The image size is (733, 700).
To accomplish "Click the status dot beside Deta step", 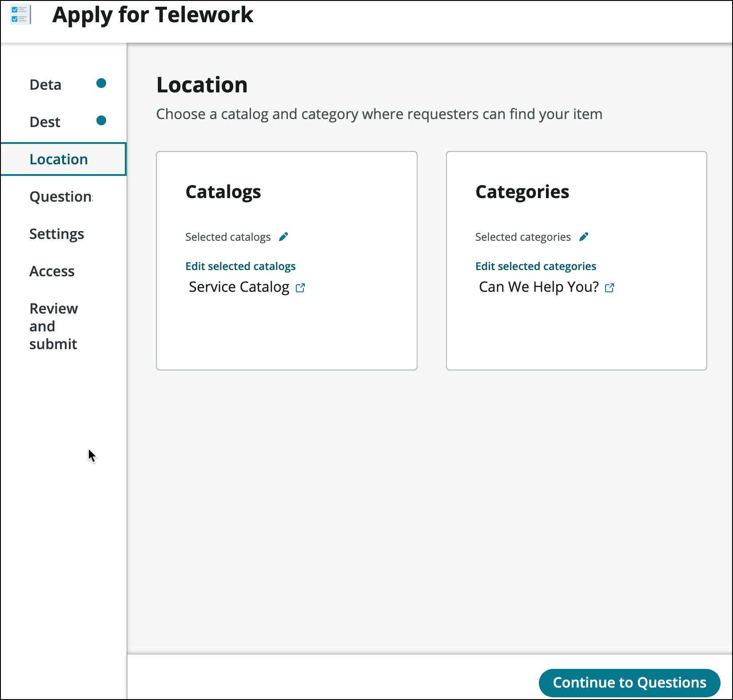I will (101, 83).
